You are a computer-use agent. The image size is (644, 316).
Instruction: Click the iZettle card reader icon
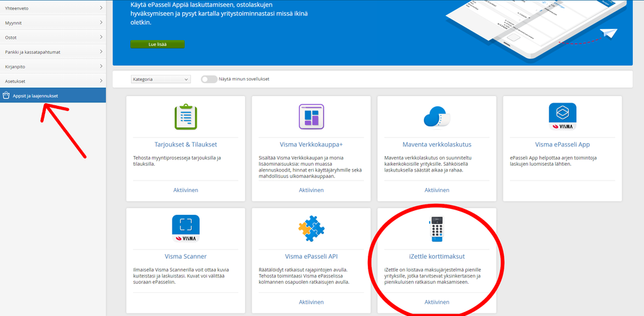[437, 228]
